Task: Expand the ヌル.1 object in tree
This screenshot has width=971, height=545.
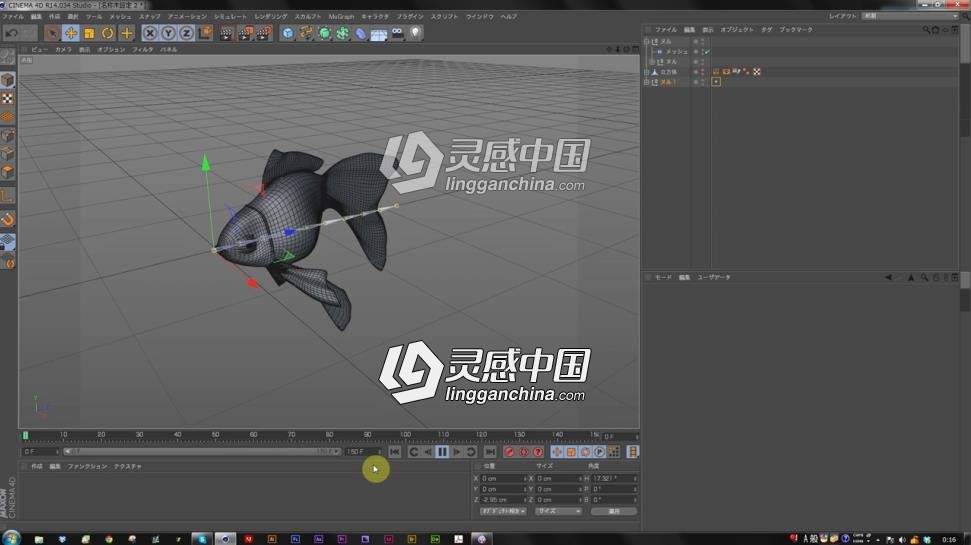Action: [647, 82]
